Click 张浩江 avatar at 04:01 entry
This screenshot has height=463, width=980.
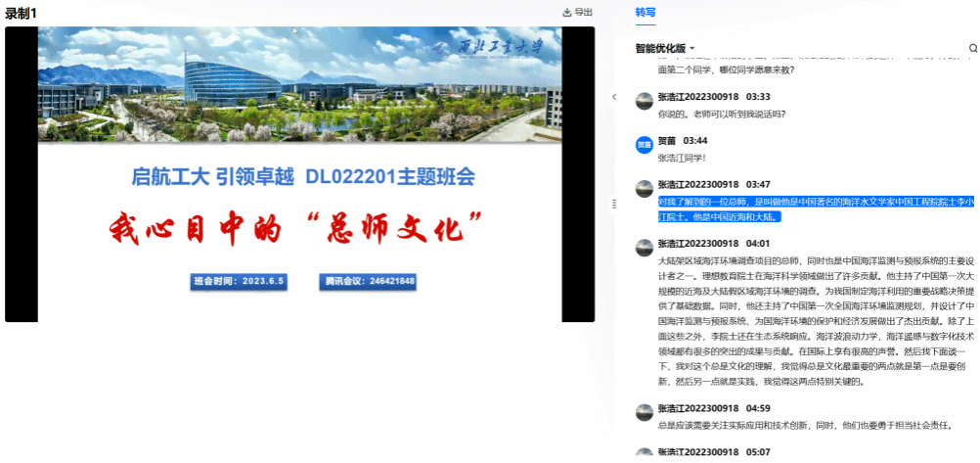point(644,246)
